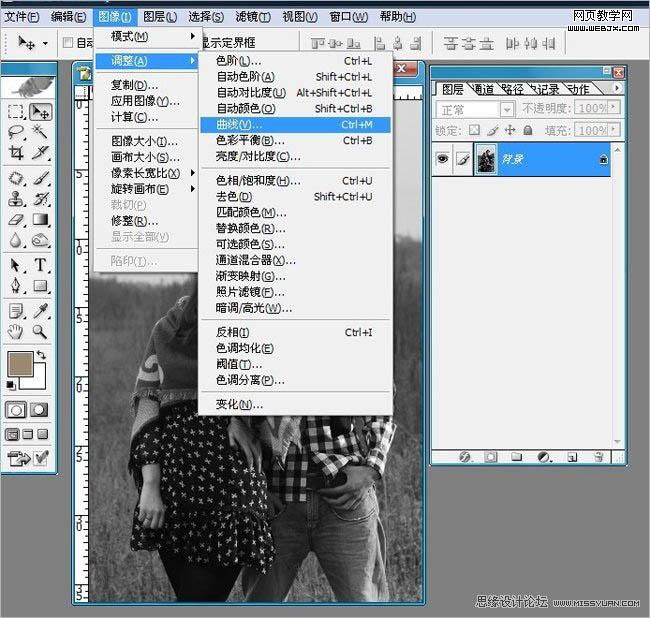Select the Rectangular Marquee tool
Viewport: 650px width, 618px height.
tap(16, 111)
